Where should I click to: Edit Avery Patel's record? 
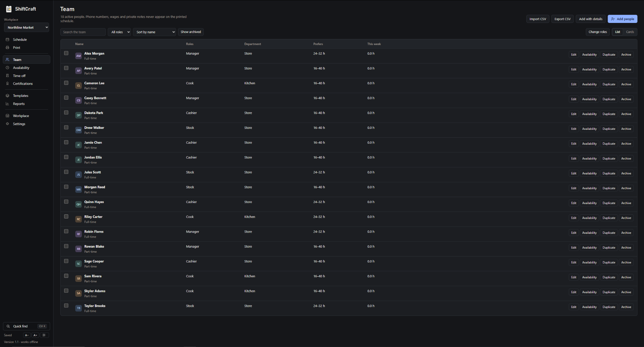click(x=574, y=69)
